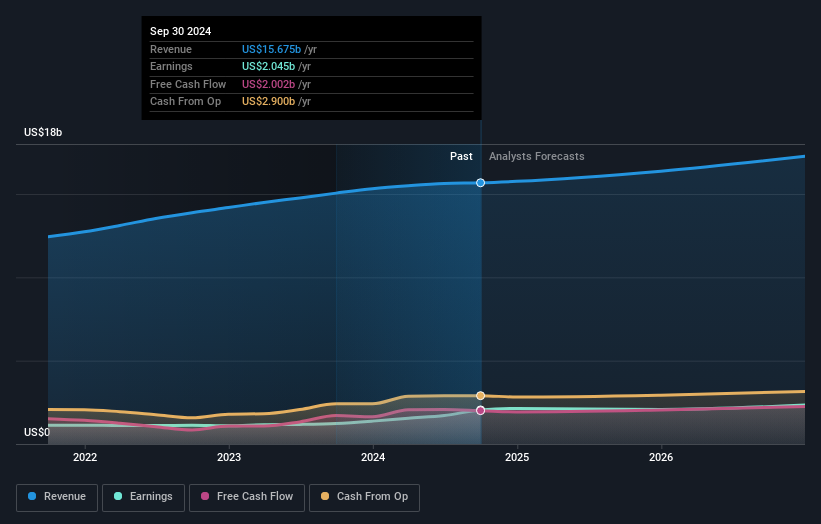
Task: Toggle the Earnings legend button
Action: [143, 497]
